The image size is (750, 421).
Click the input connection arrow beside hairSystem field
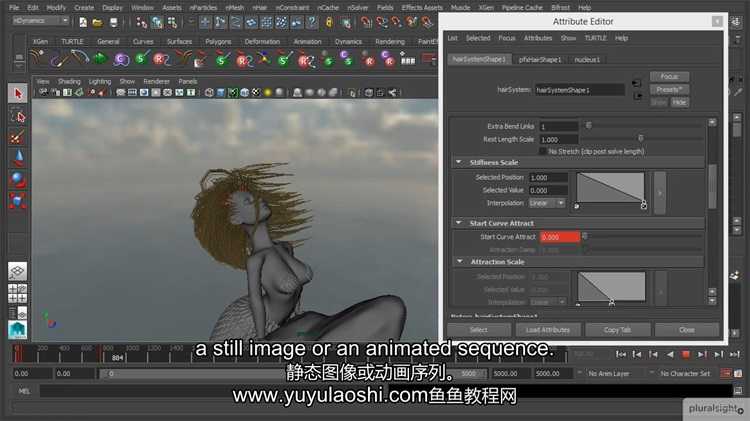[637, 83]
